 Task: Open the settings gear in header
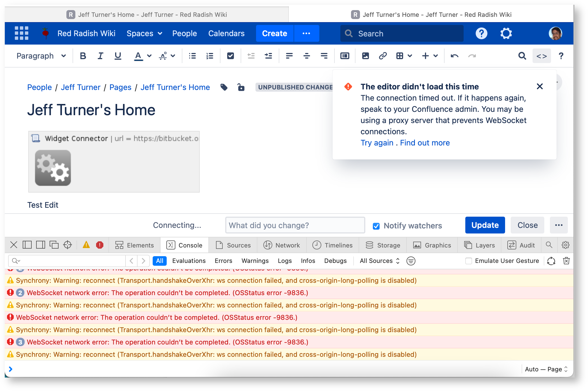(506, 34)
